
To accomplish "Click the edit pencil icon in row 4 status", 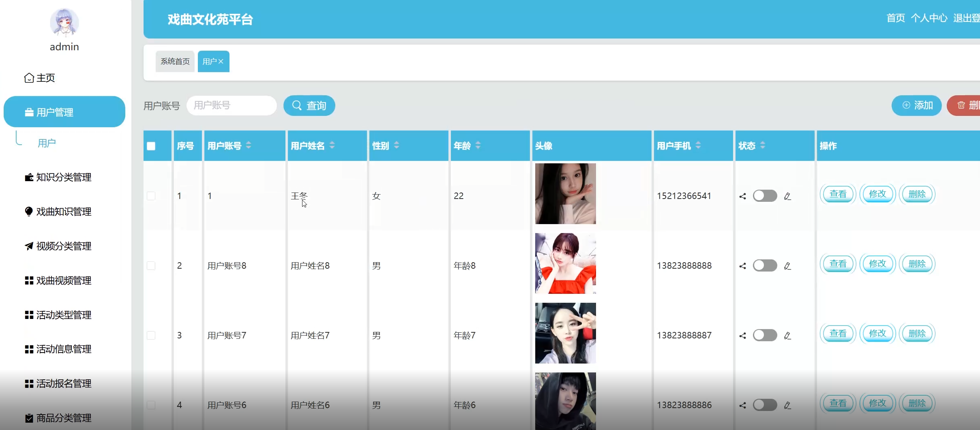I will [x=787, y=405].
